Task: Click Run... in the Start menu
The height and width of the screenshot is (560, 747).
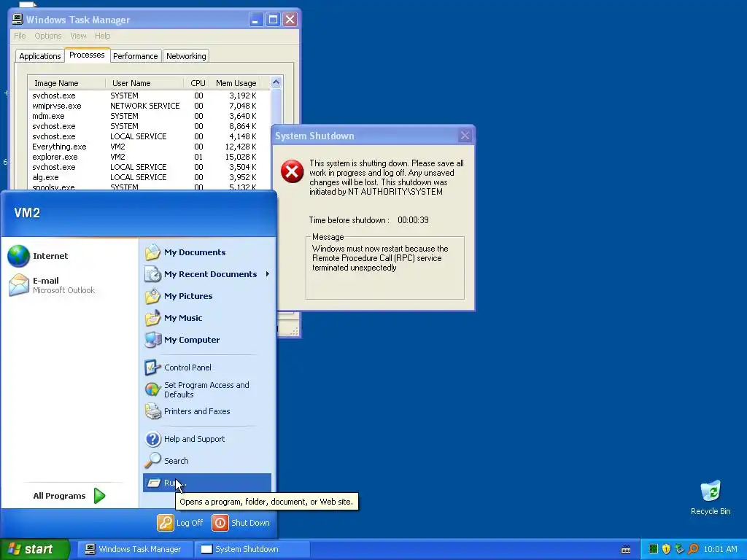Action: click(x=206, y=483)
